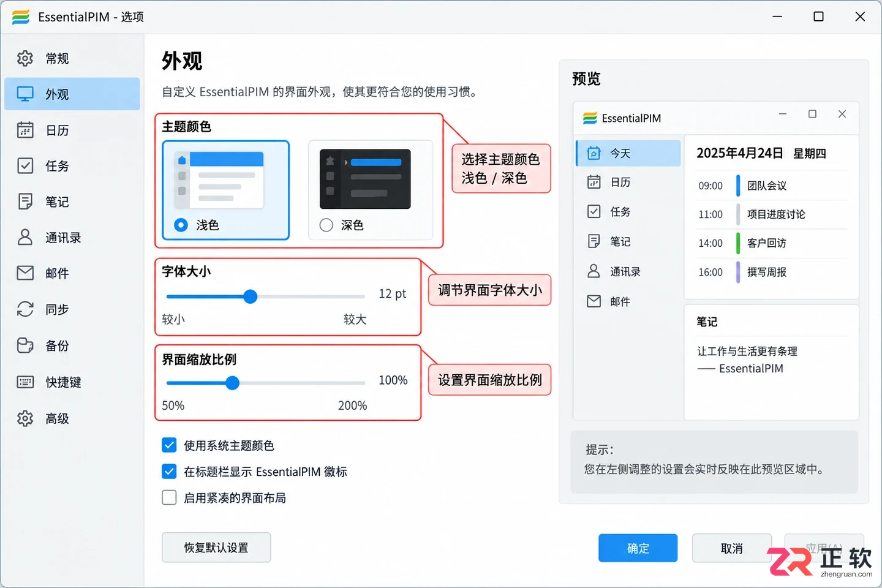Open the 日历 settings section
882x588 pixels.
pos(72,130)
